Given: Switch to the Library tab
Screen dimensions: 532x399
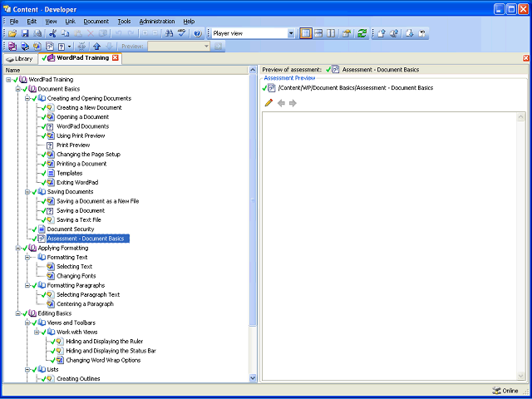Looking at the screenshot, I should [x=20, y=59].
